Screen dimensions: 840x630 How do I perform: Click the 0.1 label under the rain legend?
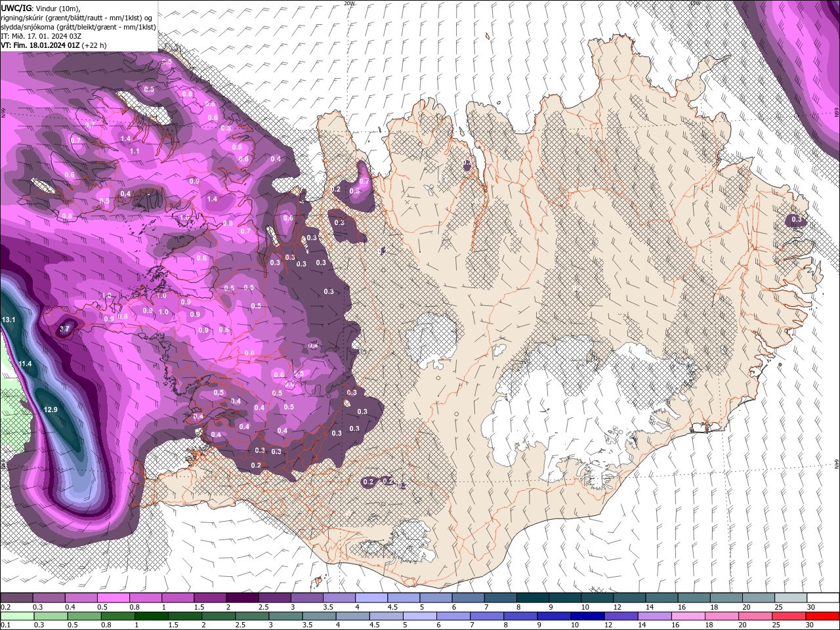coord(5,625)
